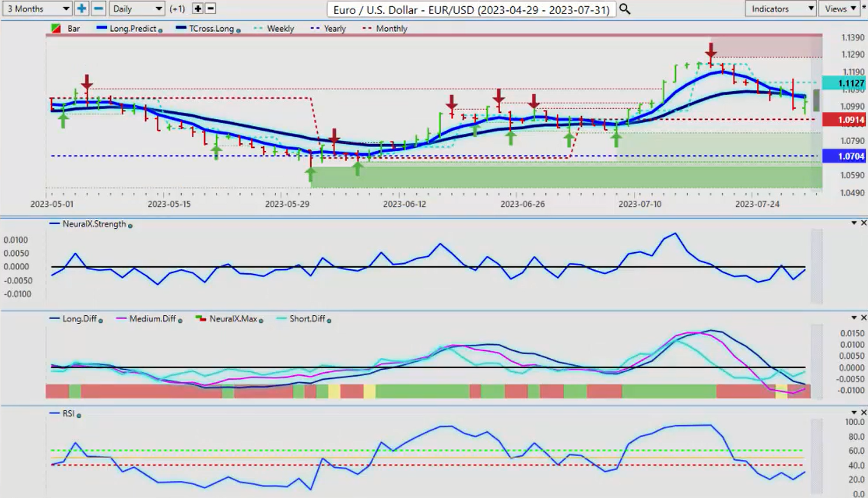Click the 1.1390 price axis label
The height and width of the screenshot is (498, 868).
(x=852, y=38)
